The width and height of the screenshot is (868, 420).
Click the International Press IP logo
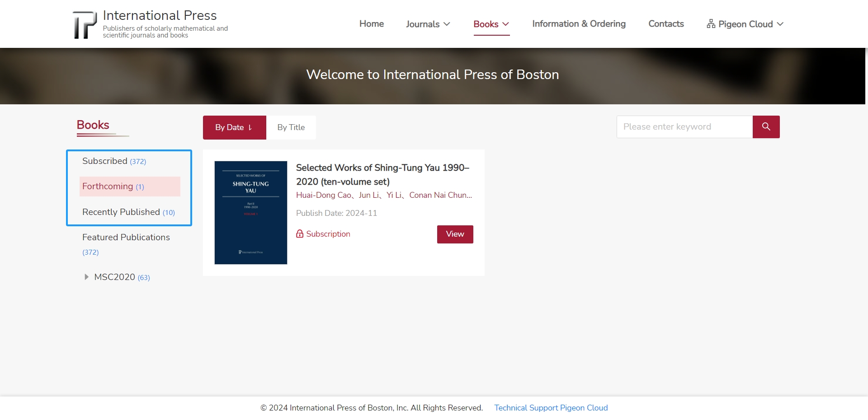85,24
